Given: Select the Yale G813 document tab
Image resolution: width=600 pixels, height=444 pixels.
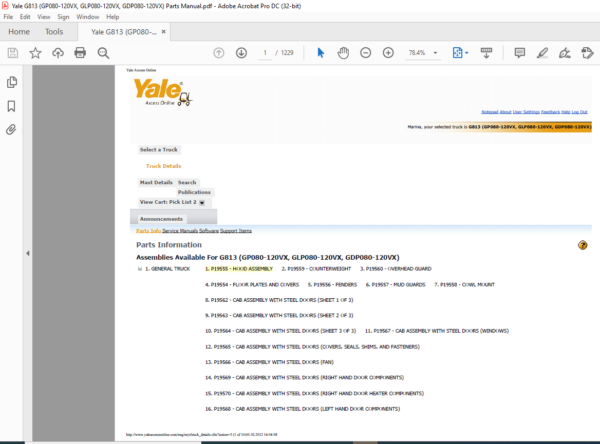Looking at the screenshot, I should point(124,32).
